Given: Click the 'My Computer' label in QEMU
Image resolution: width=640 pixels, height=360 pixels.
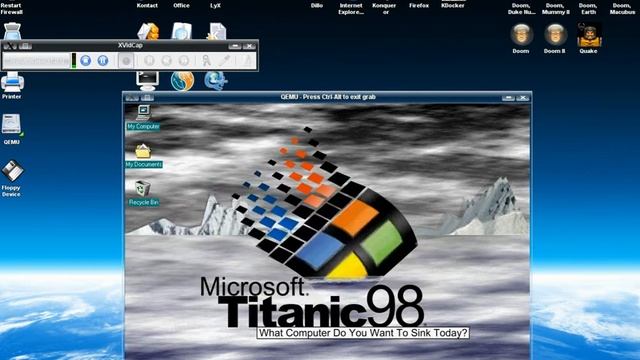Looking at the screenshot, I should (143, 127).
